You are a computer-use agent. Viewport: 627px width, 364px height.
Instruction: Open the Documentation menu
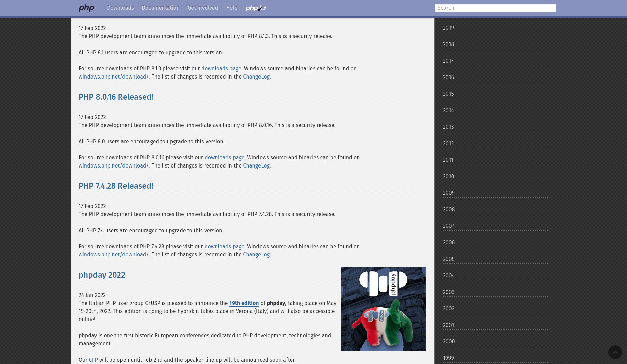click(x=161, y=8)
